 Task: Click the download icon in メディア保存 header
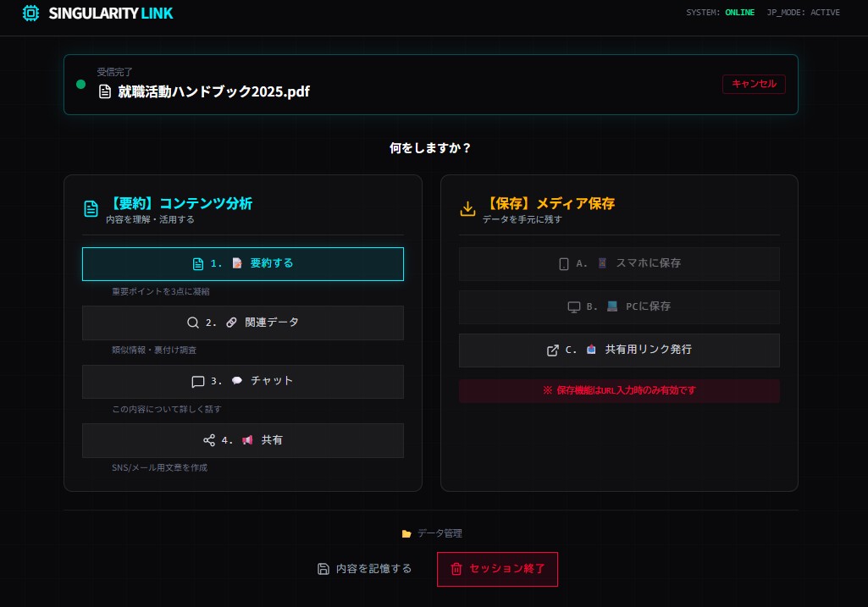467,209
